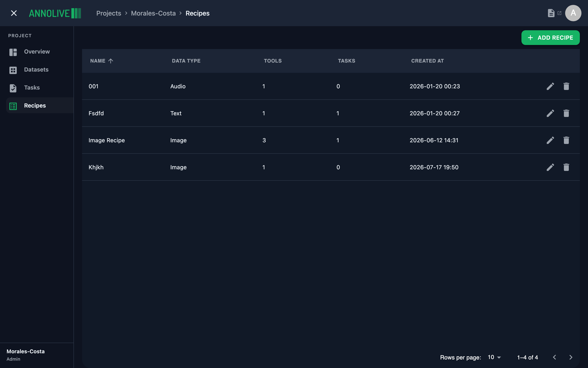This screenshot has width=588, height=368.
Task: Delete the Fsdfd recipe
Action: coord(566,113)
